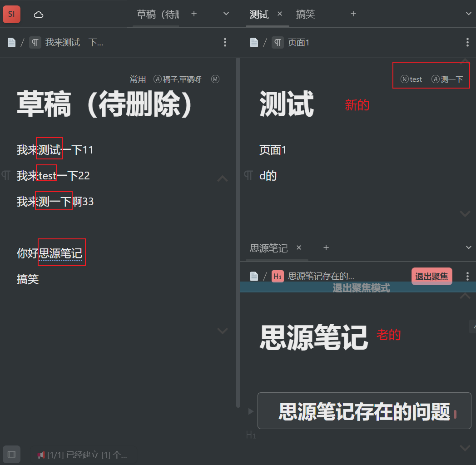Switch to the 草稿（待删 tab
Screen dimensions: 476x465
[158, 14]
